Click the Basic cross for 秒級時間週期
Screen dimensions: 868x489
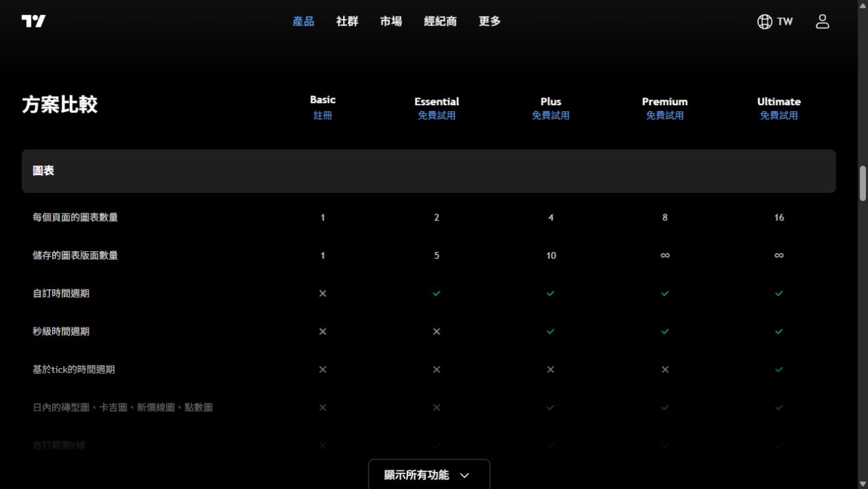pos(322,332)
